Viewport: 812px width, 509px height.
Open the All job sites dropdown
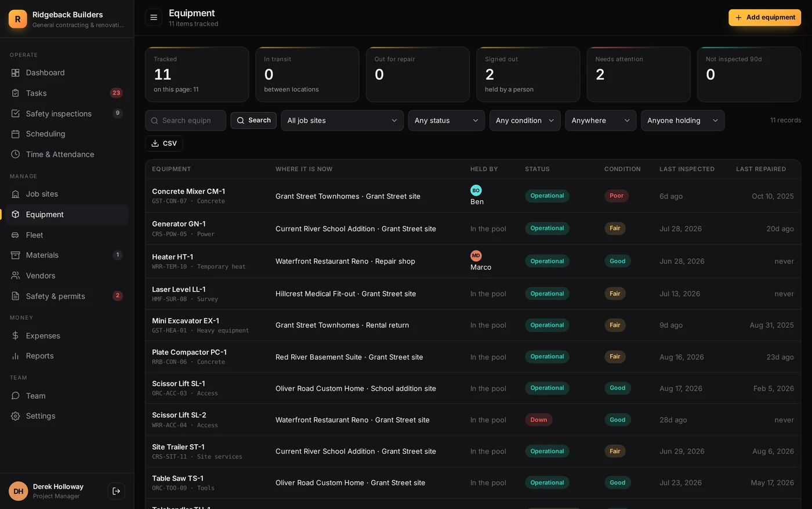click(342, 121)
